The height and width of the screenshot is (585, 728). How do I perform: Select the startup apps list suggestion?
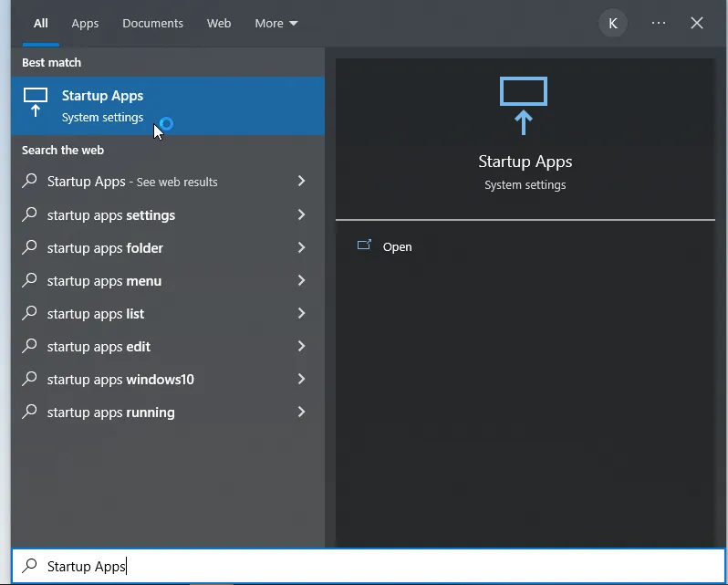pos(96,314)
